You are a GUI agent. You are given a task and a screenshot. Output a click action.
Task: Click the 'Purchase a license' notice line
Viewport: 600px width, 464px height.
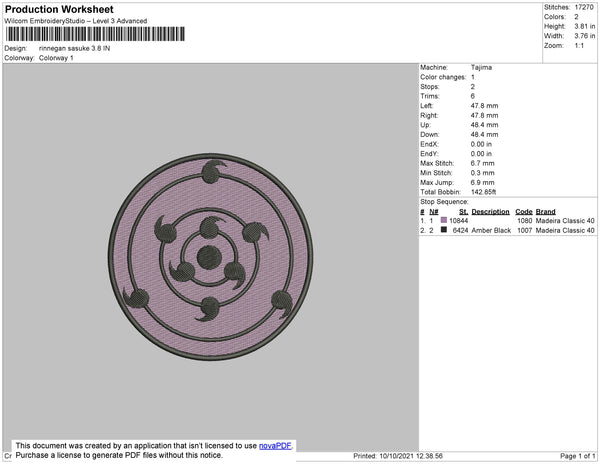click(x=119, y=455)
